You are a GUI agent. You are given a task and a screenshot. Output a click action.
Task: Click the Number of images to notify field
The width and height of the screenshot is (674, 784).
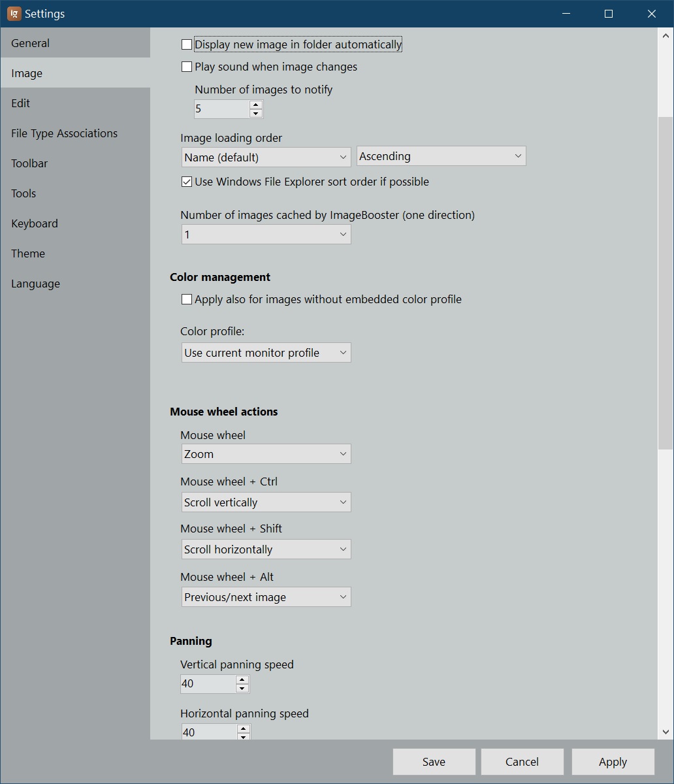pos(222,109)
